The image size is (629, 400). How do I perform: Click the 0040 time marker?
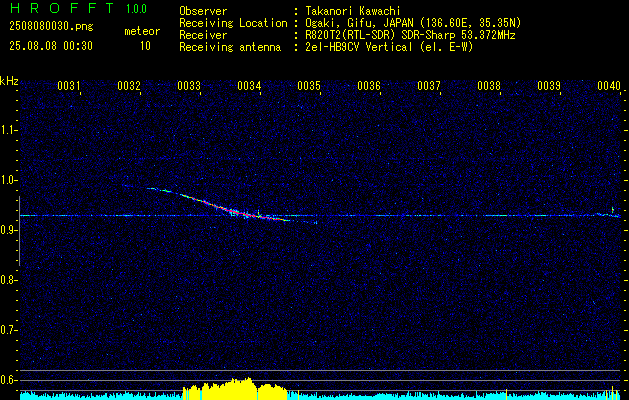(x=609, y=85)
